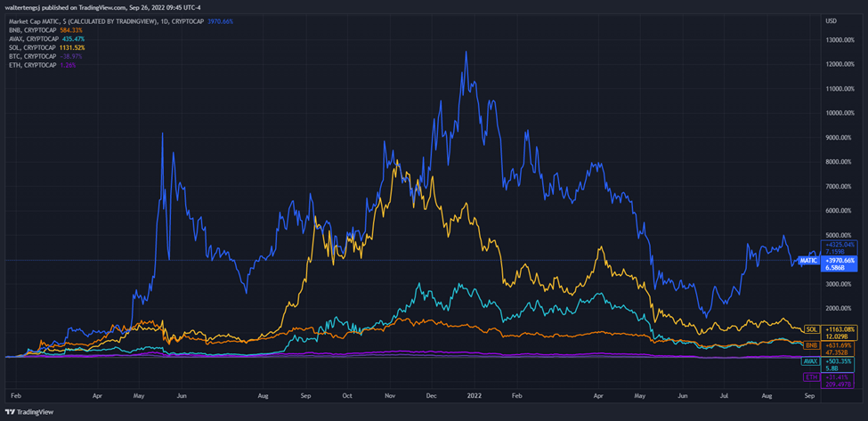
Task: Select the MATIC series label tag
Action: pos(808,260)
